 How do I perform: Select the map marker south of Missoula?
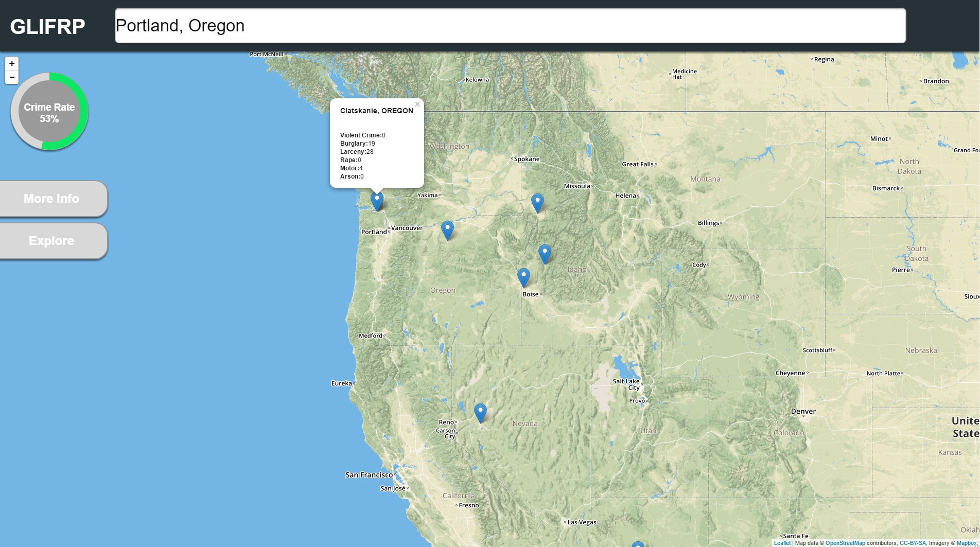[x=537, y=203]
